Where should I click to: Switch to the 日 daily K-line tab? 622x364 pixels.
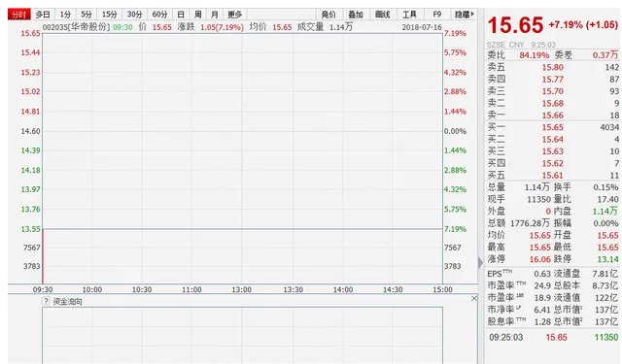(x=181, y=15)
